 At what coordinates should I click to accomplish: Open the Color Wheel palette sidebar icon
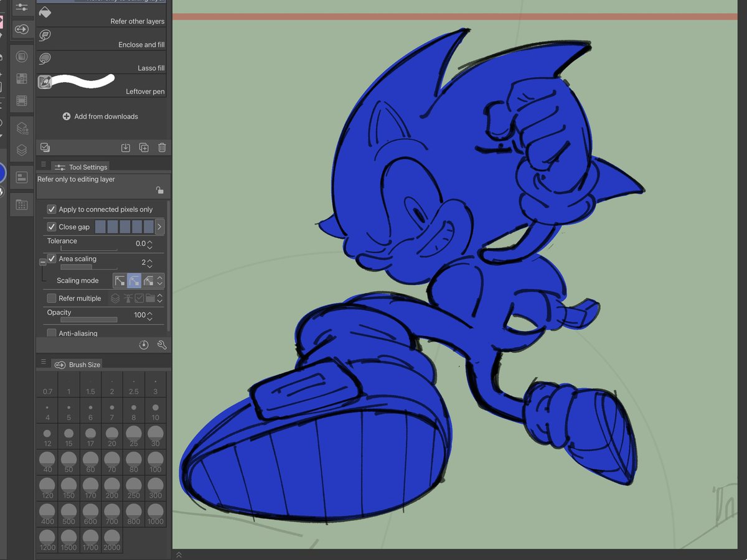[x=22, y=57]
